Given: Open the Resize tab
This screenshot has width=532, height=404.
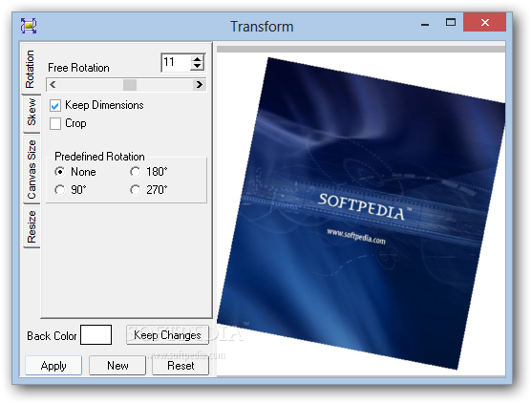Looking at the screenshot, I should pyautogui.click(x=32, y=226).
